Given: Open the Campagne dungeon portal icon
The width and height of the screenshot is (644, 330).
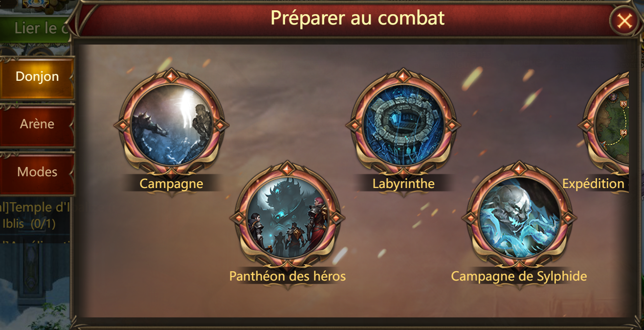Looking at the screenshot, I should coord(171,124).
